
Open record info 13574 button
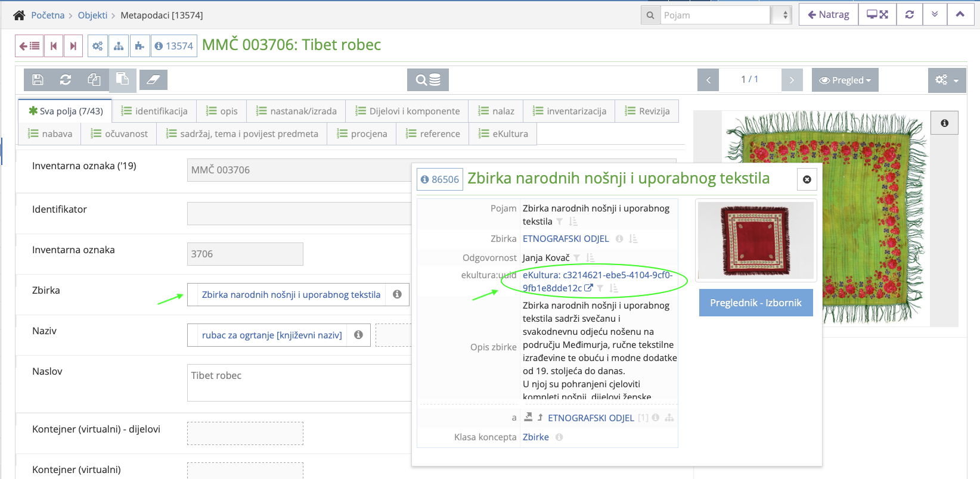tap(174, 46)
